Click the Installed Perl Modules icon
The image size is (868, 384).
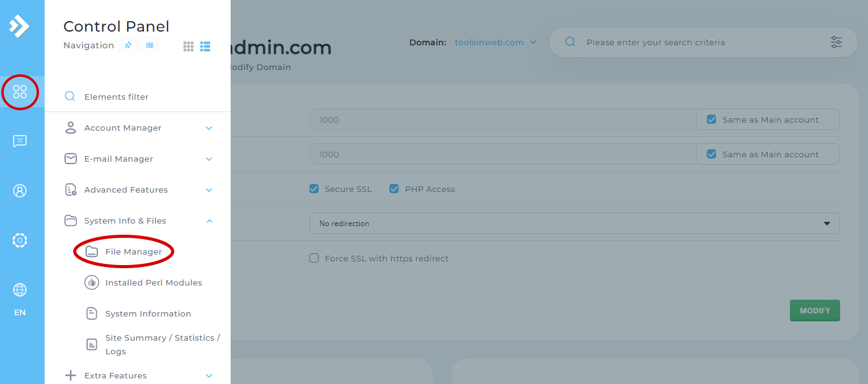92,282
